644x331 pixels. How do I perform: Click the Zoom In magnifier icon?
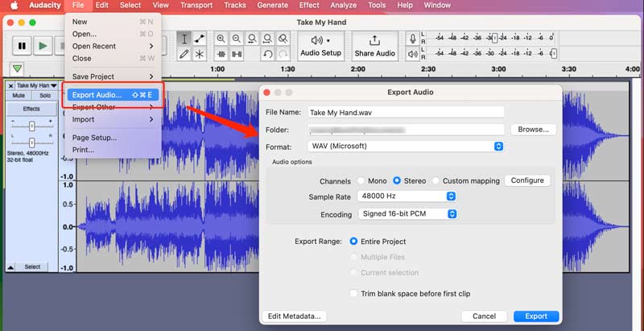coord(221,39)
